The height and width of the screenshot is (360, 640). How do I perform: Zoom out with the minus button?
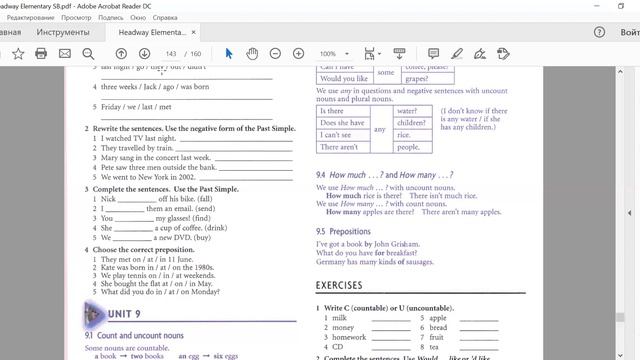276,53
